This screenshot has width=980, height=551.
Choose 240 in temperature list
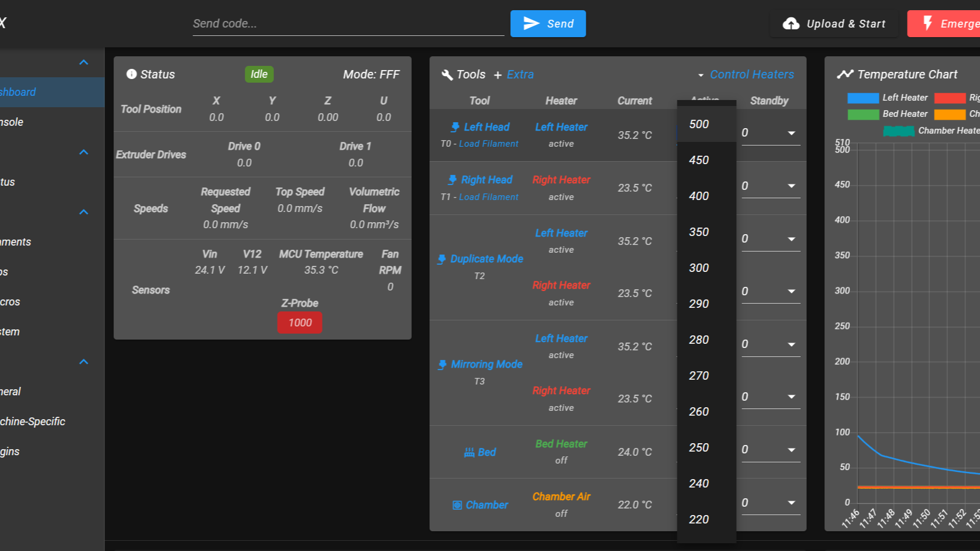coord(707,483)
